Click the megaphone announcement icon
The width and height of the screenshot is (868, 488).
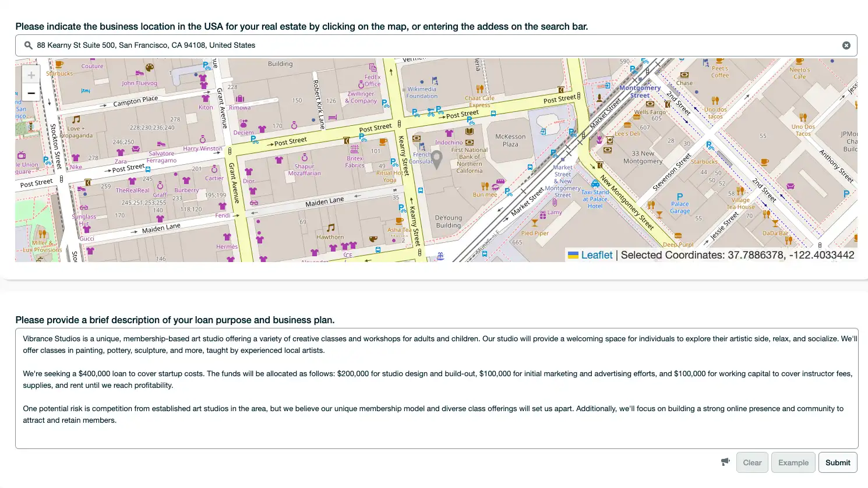coord(725,462)
